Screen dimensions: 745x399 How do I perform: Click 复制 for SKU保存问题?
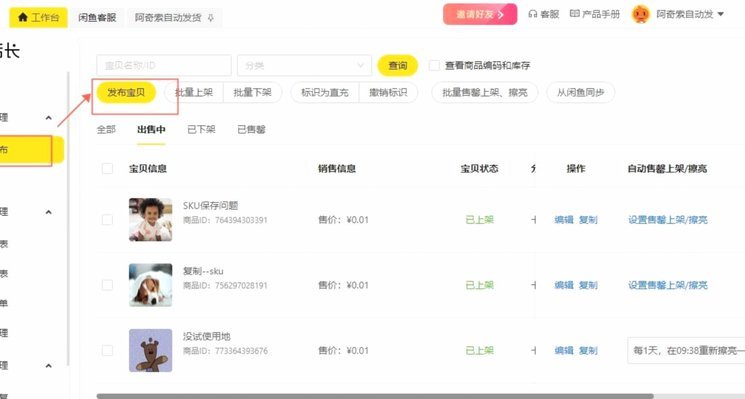point(588,219)
